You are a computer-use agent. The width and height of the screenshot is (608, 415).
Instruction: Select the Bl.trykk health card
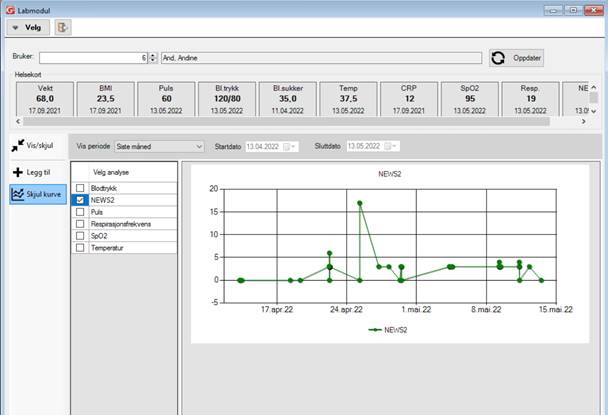(x=227, y=99)
